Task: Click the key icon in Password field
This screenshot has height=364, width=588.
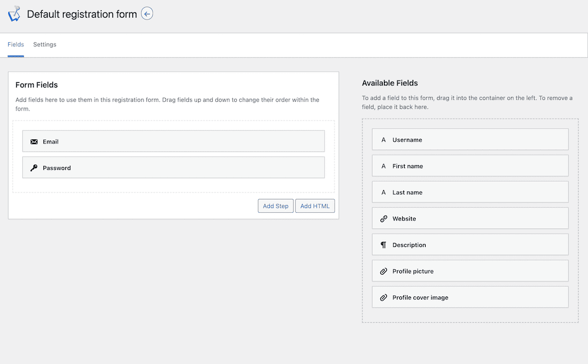Action: click(x=34, y=168)
